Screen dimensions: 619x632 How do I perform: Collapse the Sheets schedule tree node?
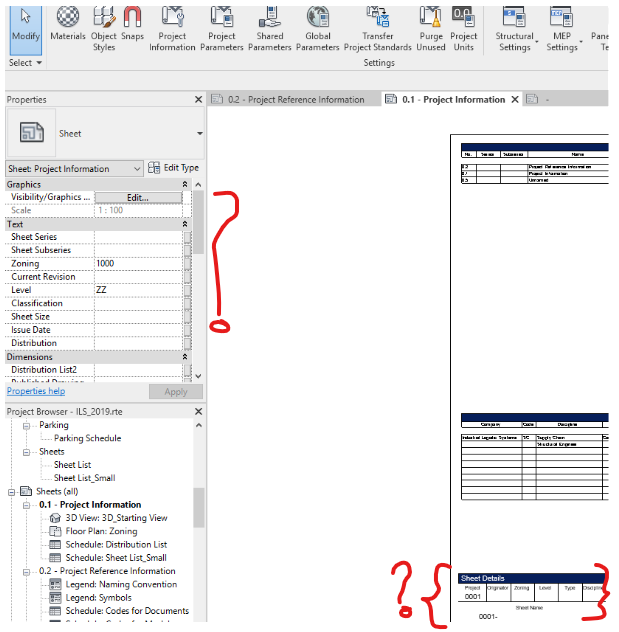[26, 452]
